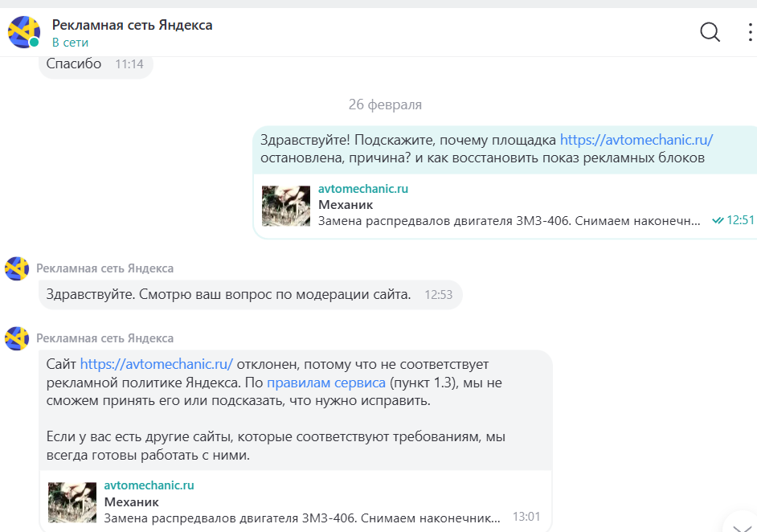Image resolution: width=757 pixels, height=532 pixels.
Task: Open the three-dot chat options menu
Action: click(750, 32)
